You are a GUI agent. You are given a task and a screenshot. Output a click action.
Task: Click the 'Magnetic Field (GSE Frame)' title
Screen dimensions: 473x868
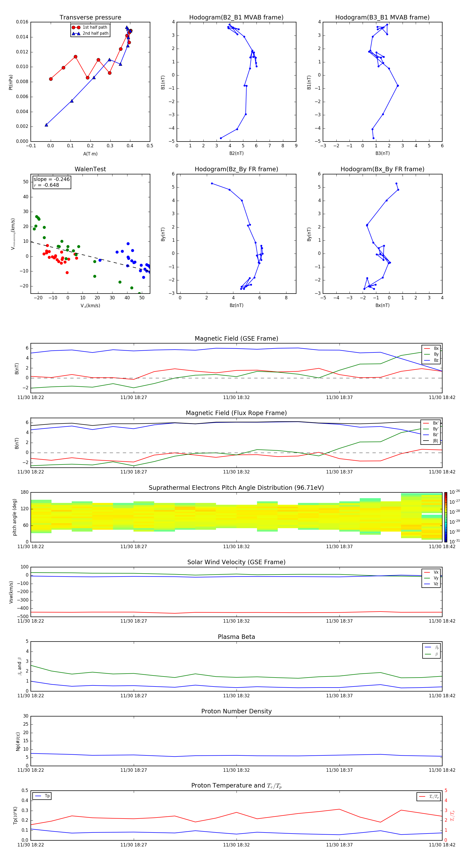coord(236,339)
